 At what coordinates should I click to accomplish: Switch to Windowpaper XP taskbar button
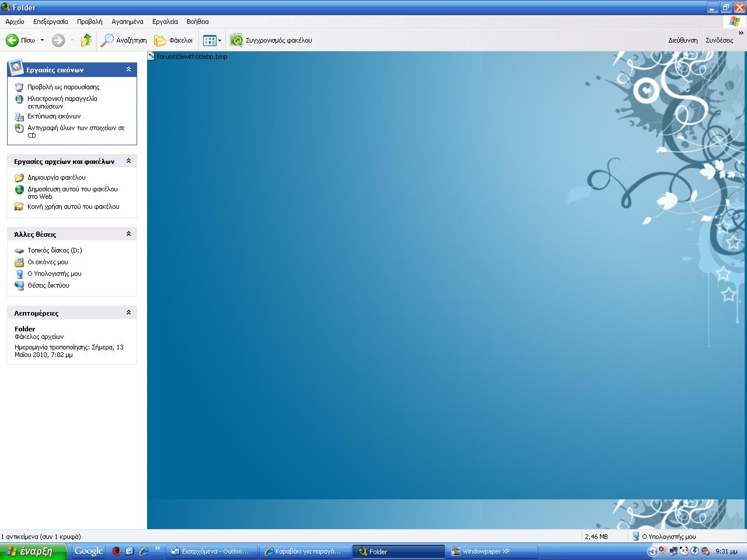[x=491, y=551]
